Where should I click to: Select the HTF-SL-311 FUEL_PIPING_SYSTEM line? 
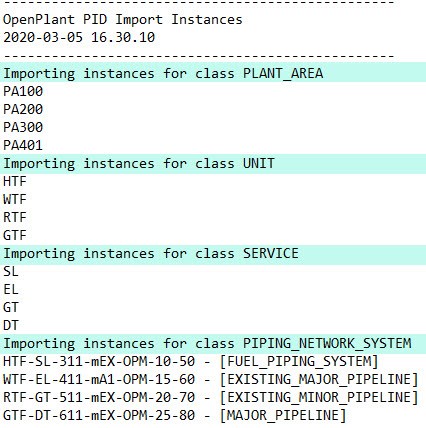point(191,361)
